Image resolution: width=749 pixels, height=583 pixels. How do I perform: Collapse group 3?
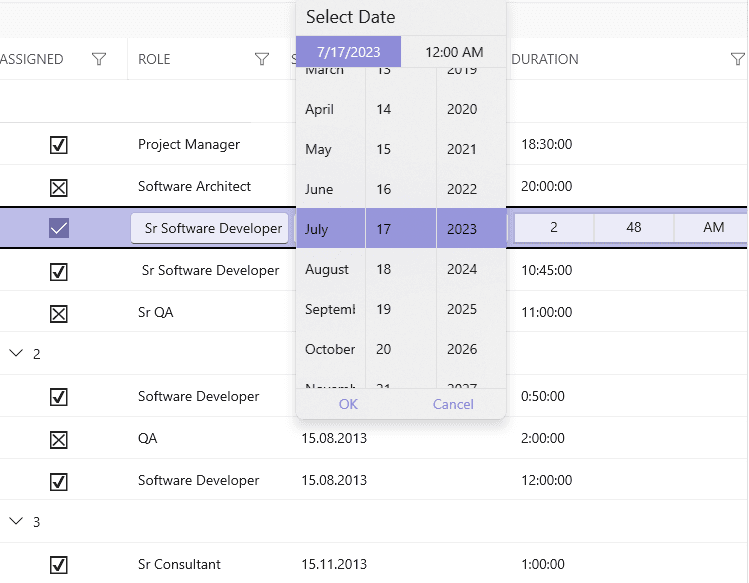16,521
